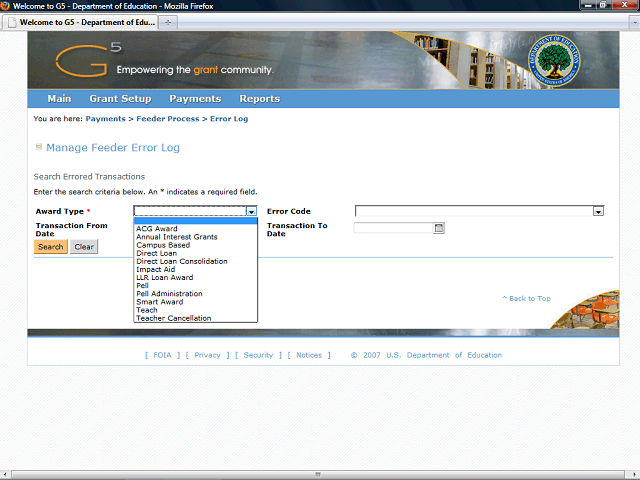Select Campus Based award type
640x480 pixels.
(163, 245)
